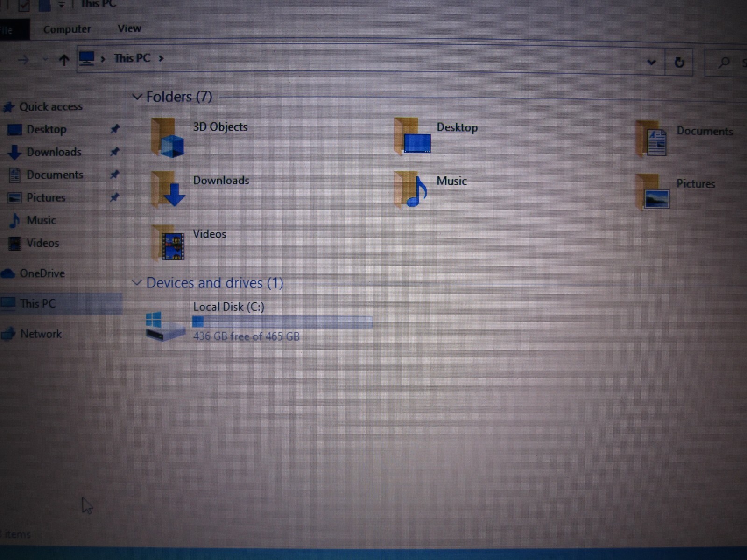This screenshot has height=560, width=747.
Task: Open the Documents folder icon in Folders
Action: [x=651, y=139]
